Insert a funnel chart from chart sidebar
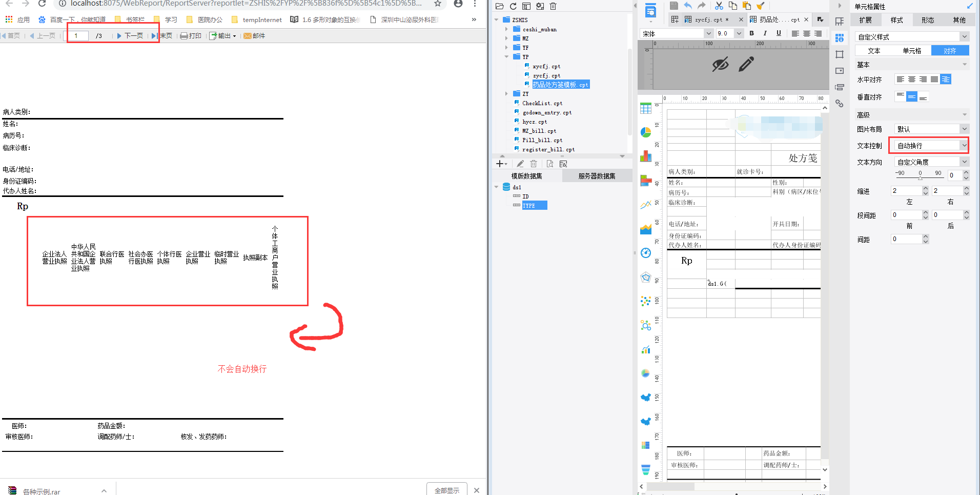Viewport: 980px width, 495px height. tap(646, 469)
